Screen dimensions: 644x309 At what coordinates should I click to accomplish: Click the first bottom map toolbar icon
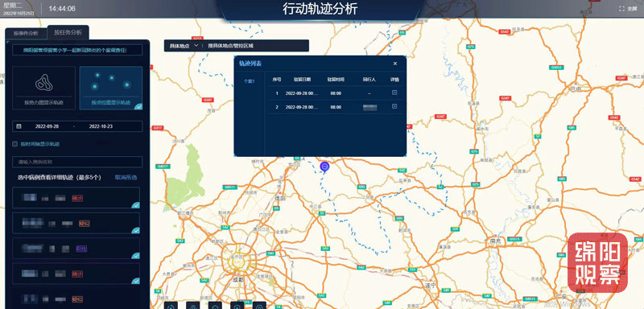point(171,305)
